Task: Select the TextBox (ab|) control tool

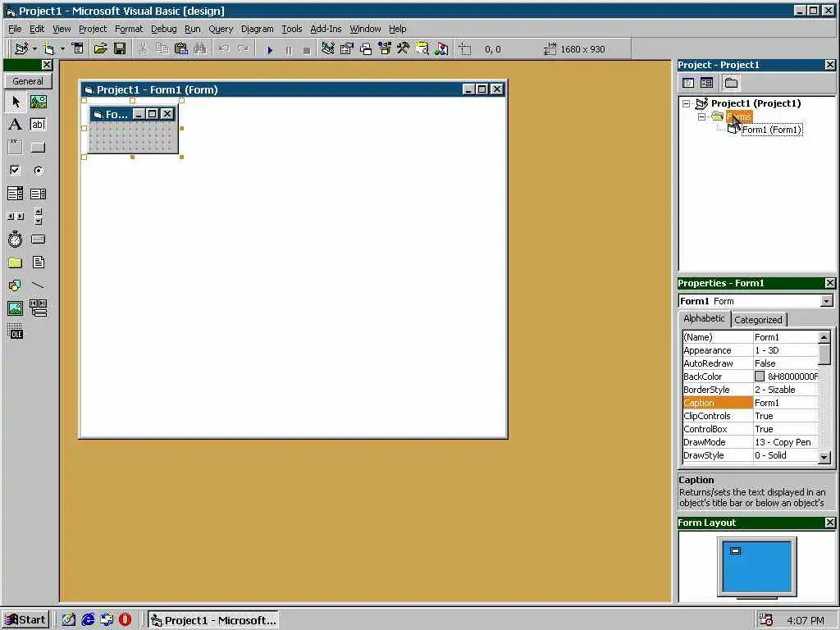Action: [x=38, y=125]
